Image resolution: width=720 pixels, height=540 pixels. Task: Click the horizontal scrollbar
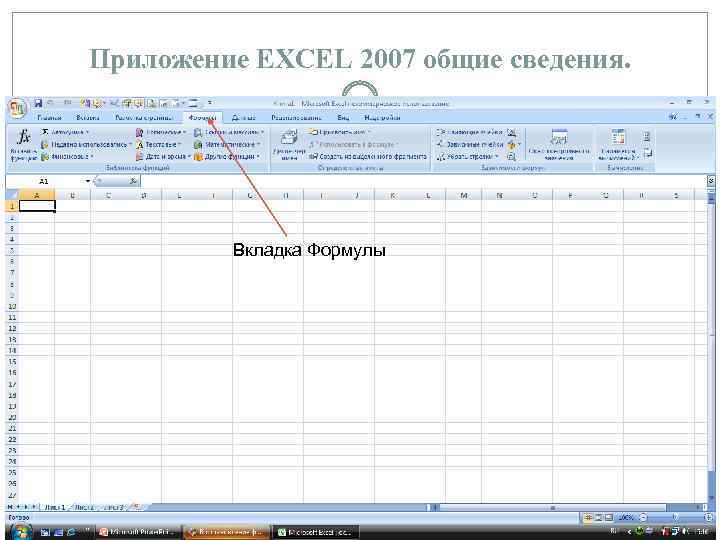tap(553, 507)
